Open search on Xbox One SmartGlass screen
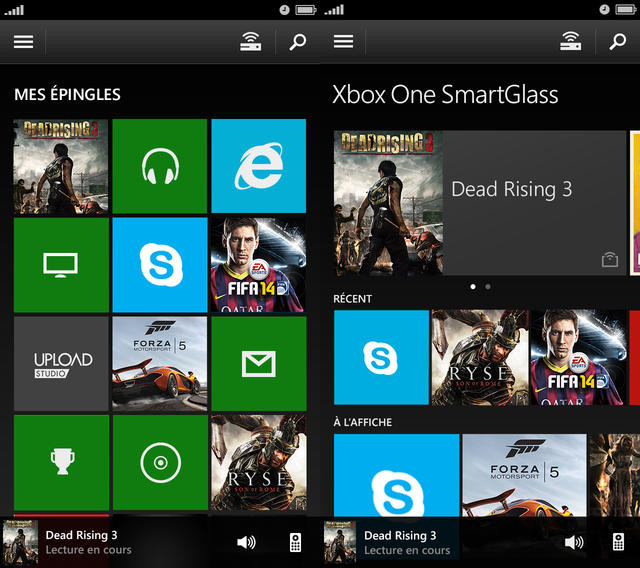This screenshot has width=640, height=568. click(618, 42)
